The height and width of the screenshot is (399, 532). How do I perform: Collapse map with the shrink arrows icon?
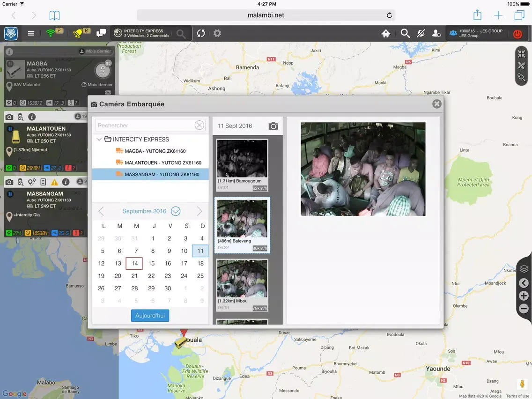pos(521,53)
